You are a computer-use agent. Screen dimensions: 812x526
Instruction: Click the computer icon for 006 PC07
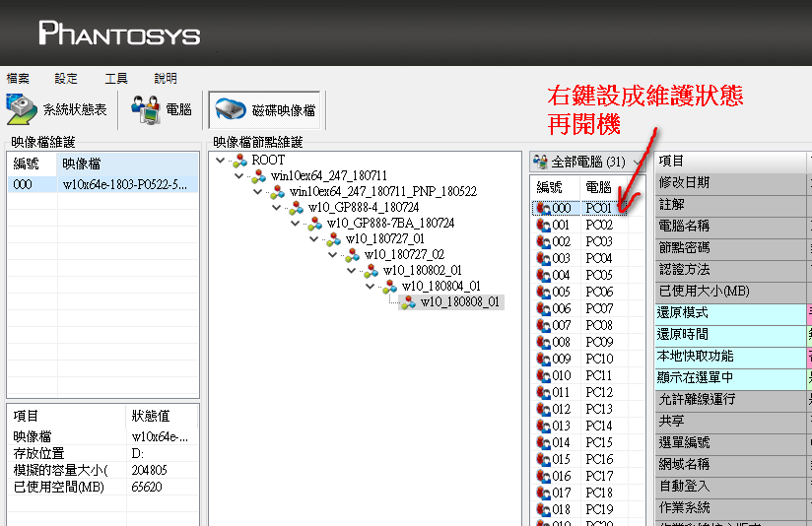click(543, 308)
